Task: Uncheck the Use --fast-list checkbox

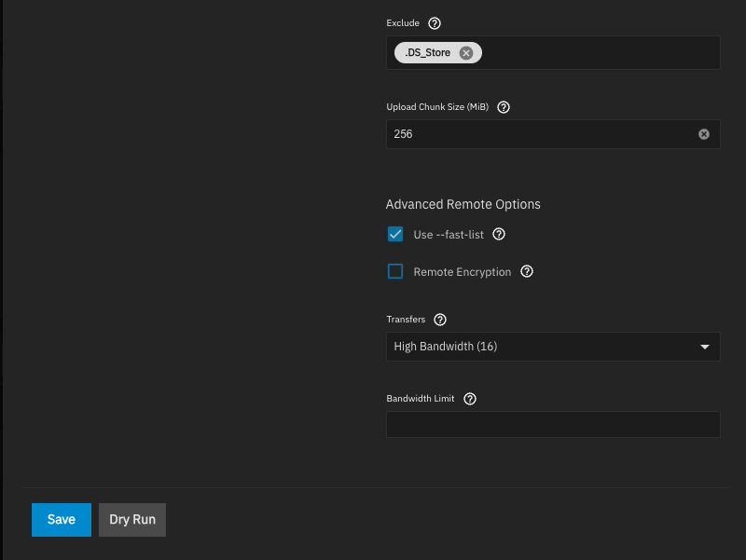Action: pos(395,235)
